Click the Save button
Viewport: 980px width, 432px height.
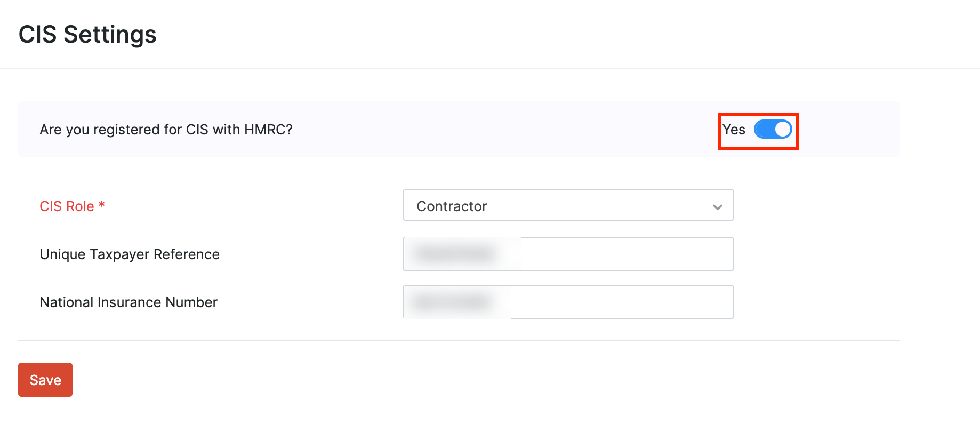(x=45, y=380)
